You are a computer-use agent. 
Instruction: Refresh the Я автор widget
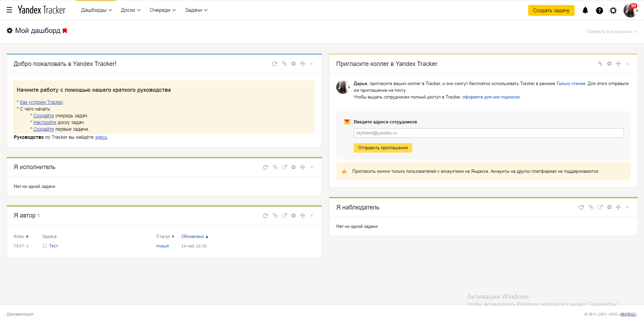coord(265,216)
